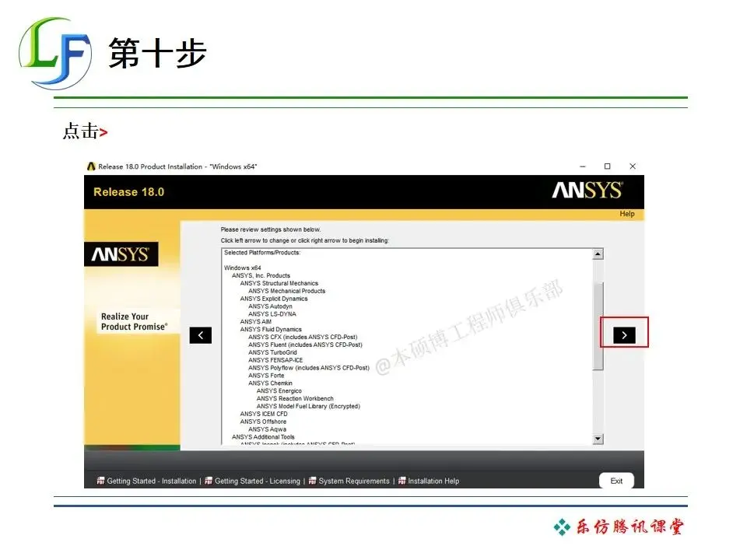Select 'ANSYS, Inc. Products' row
Viewport: 747px width, 560px height.
[x=261, y=275]
